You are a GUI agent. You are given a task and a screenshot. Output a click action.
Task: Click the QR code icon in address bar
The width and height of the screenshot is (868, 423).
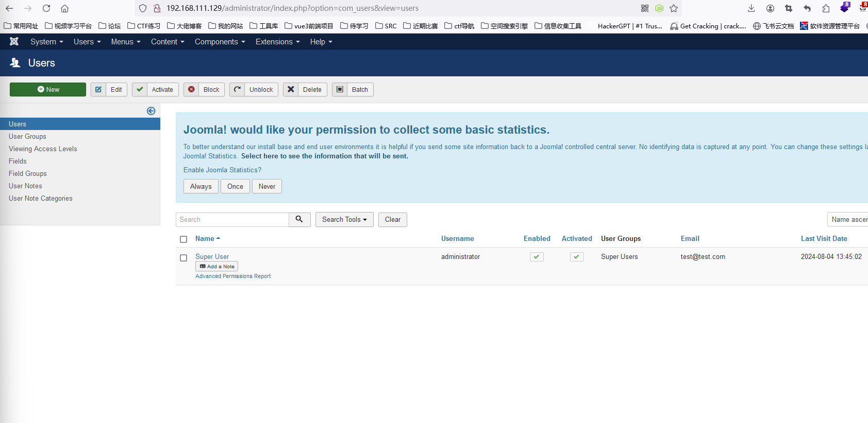click(645, 8)
